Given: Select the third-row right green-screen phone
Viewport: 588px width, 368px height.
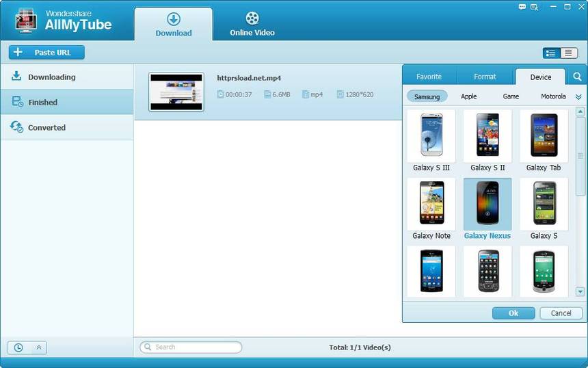Looking at the screenshot, I should pyautogui.click(x=544, y=272).
